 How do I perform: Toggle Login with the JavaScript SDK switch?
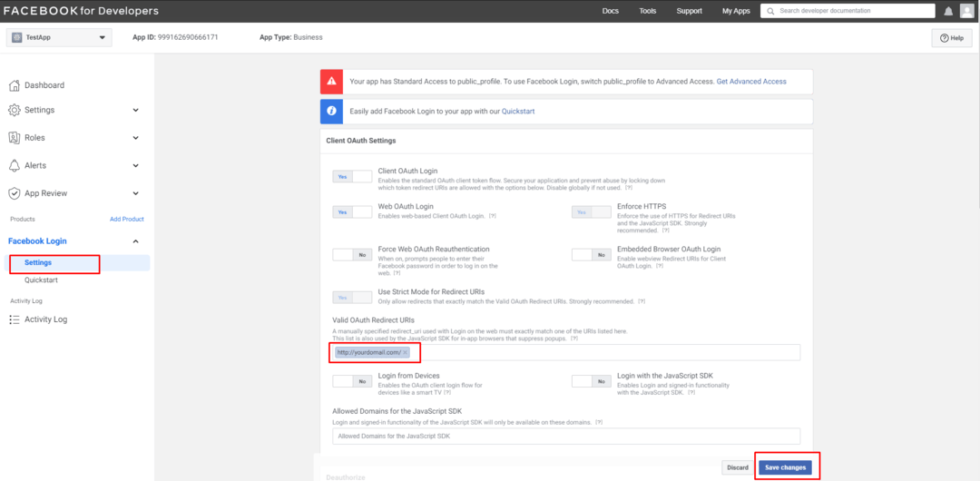point(592,381)
